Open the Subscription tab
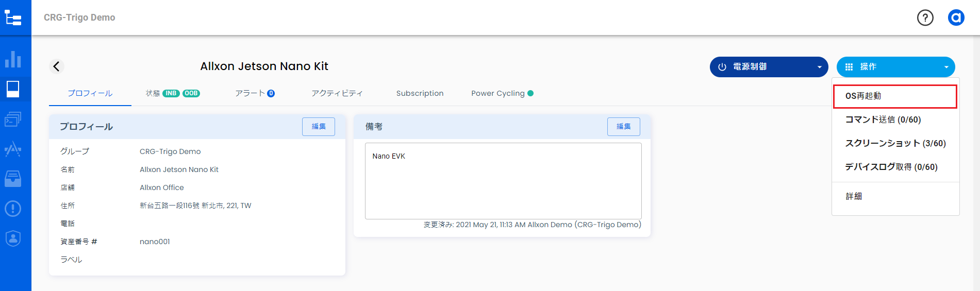This screenshot has height=291, width=980. [420, 93]
